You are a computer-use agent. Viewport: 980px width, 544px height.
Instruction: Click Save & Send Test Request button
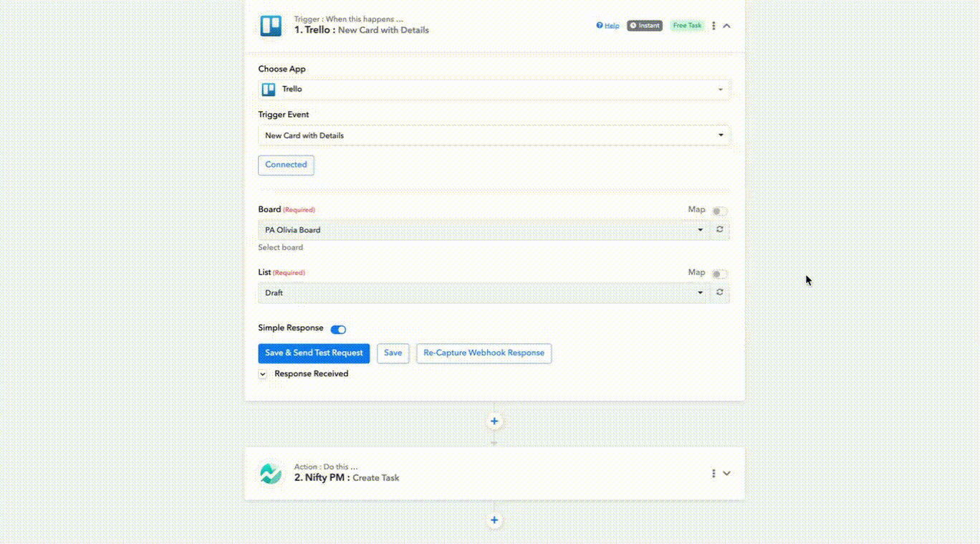(x=314, y=353)
